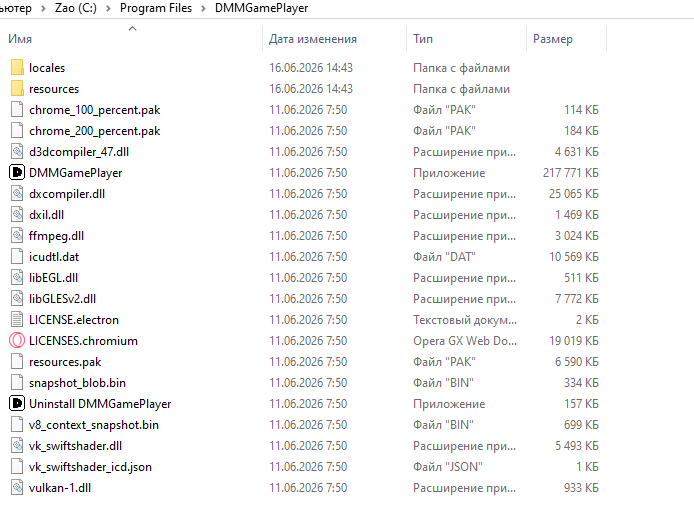Click the LICENSE.electron text document icon
The height and width of the screenshot is (509, 694).
[17, 320]
